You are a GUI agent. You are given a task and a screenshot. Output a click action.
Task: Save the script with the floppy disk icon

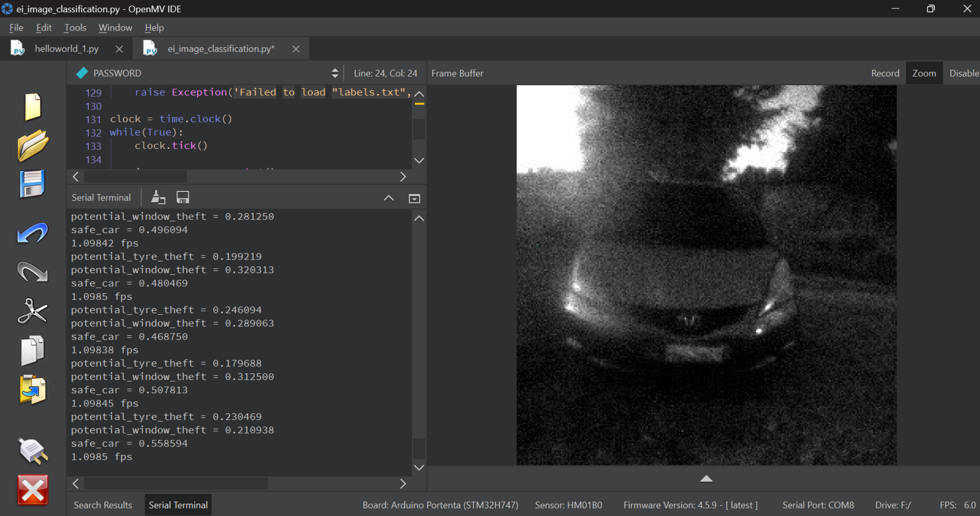[32, 184]
